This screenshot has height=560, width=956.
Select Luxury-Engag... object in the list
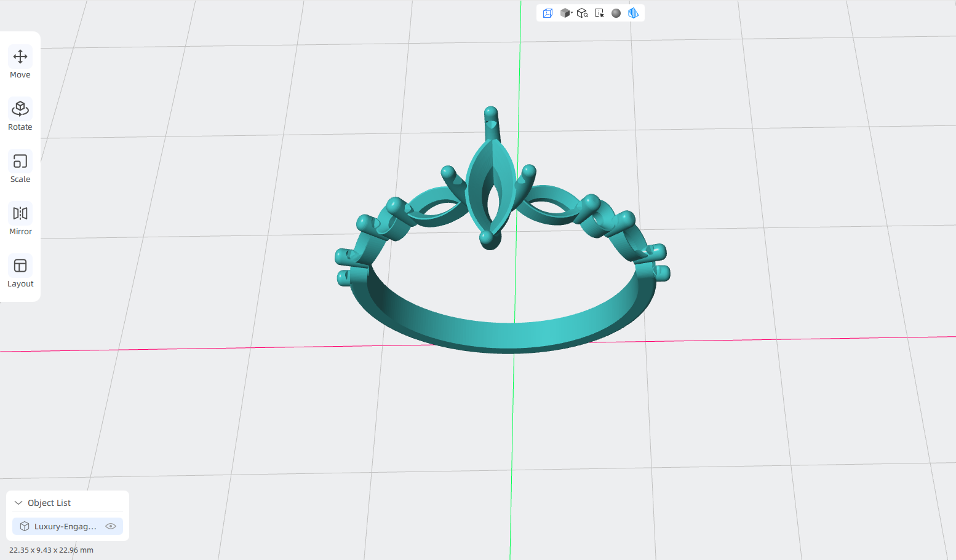tap(68, 526)
